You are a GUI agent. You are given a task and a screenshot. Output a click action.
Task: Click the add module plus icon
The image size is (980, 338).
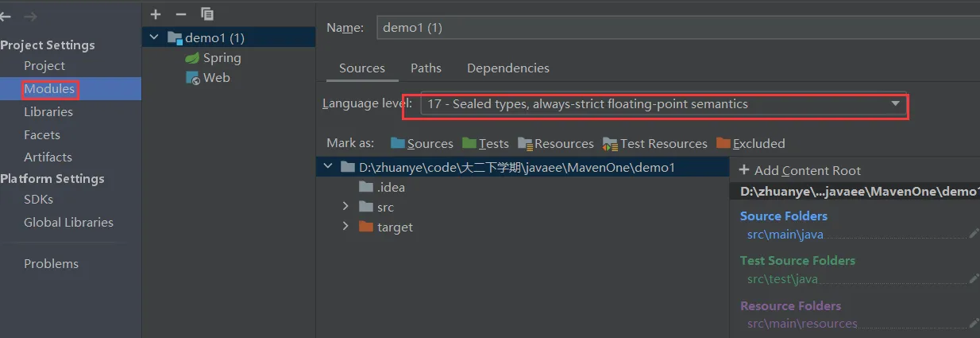pos(156,14)
